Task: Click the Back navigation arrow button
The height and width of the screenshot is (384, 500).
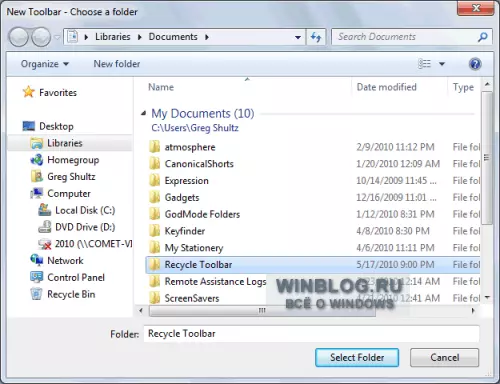Action: coord(18,37)
